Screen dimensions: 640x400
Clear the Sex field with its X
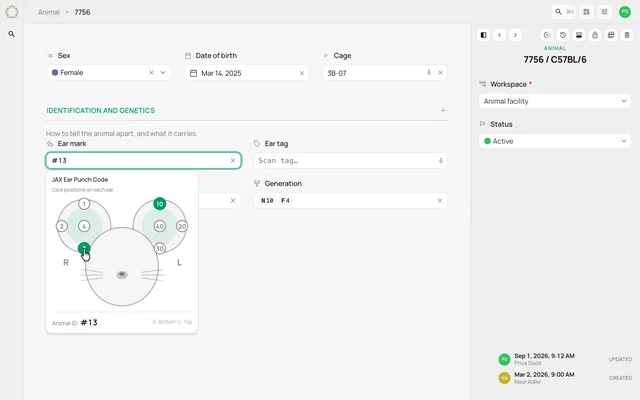(x=151, y=73)
